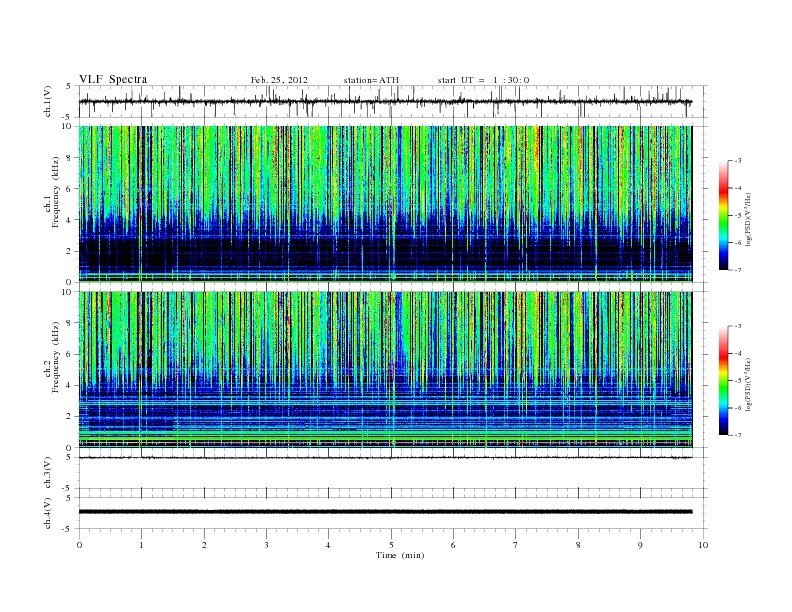Click the ch.2 spectrogram color scale bar

click(724, 381)
